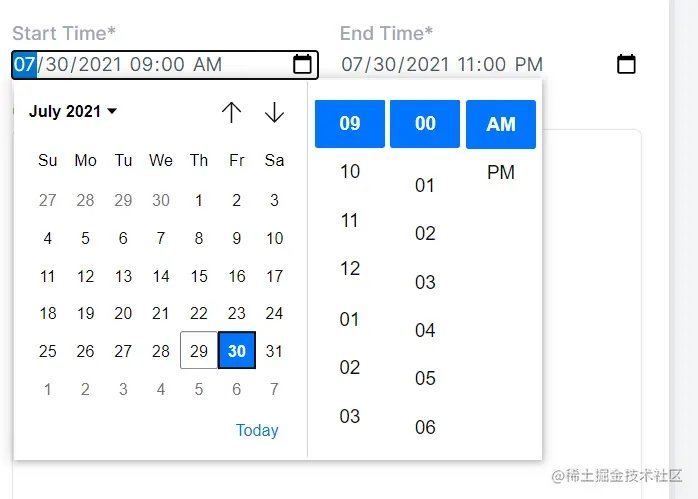The image size is (698, 499).
Task: Select PM in the time picker
Action: (x=501, y=173)
